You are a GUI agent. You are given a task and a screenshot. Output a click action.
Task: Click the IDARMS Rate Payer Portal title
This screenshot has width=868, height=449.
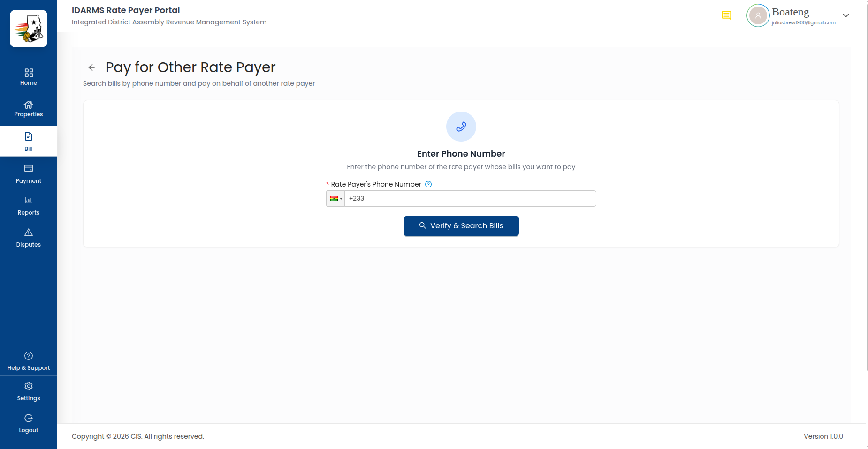coord(126,10)
